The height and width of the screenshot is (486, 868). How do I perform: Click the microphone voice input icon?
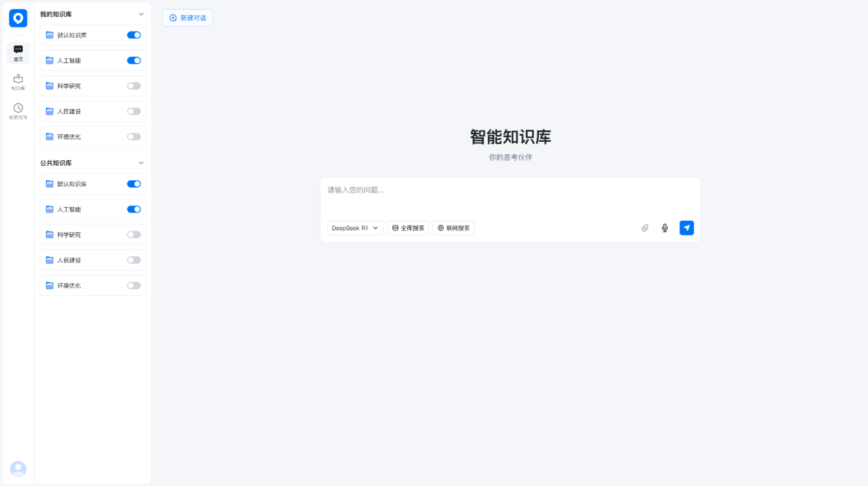664,228
